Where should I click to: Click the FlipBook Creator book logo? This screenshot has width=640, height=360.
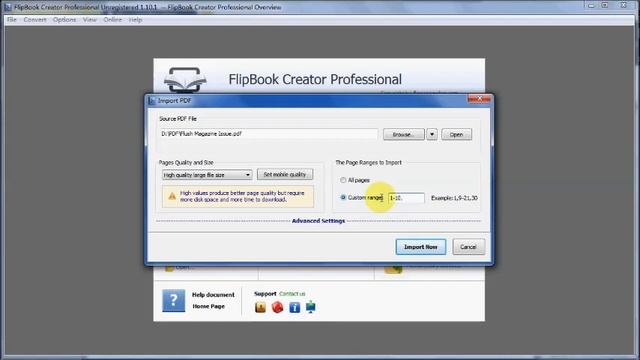click(185, 80)
